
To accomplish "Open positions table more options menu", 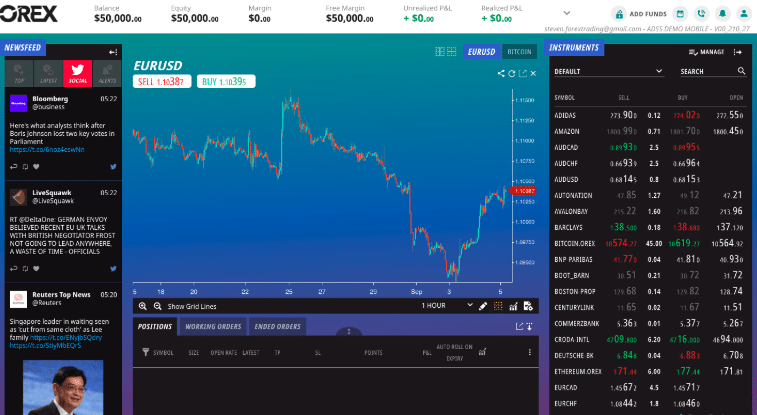I will [530, 352].
